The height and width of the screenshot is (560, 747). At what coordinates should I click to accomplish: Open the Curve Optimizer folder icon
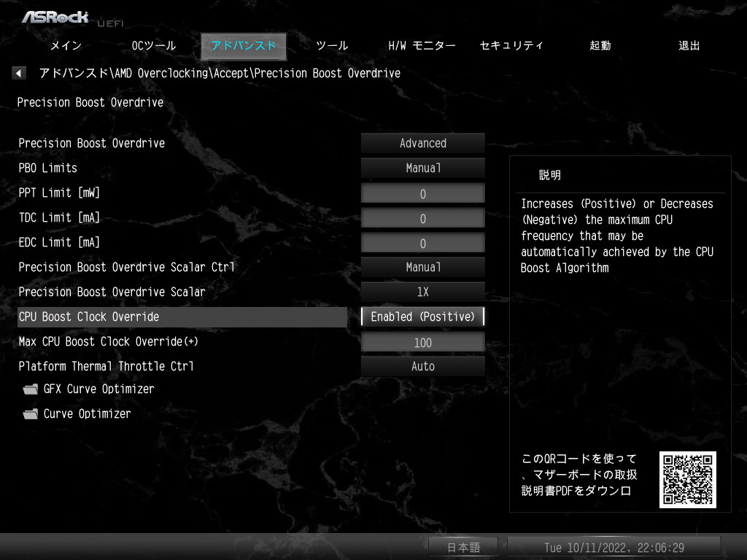pyautogui.click(x=31, y=414)
